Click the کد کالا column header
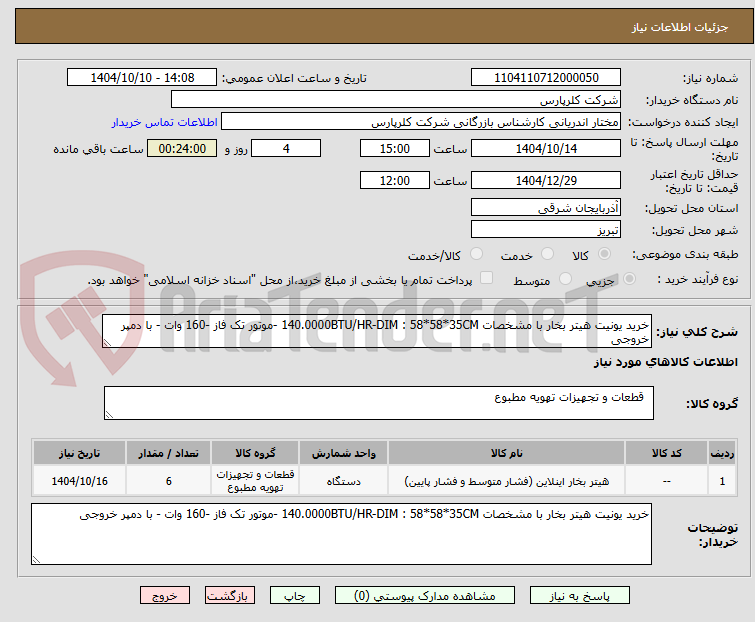Image resolution: width=755 pixels, height=622 pixels. coord(666,453)
